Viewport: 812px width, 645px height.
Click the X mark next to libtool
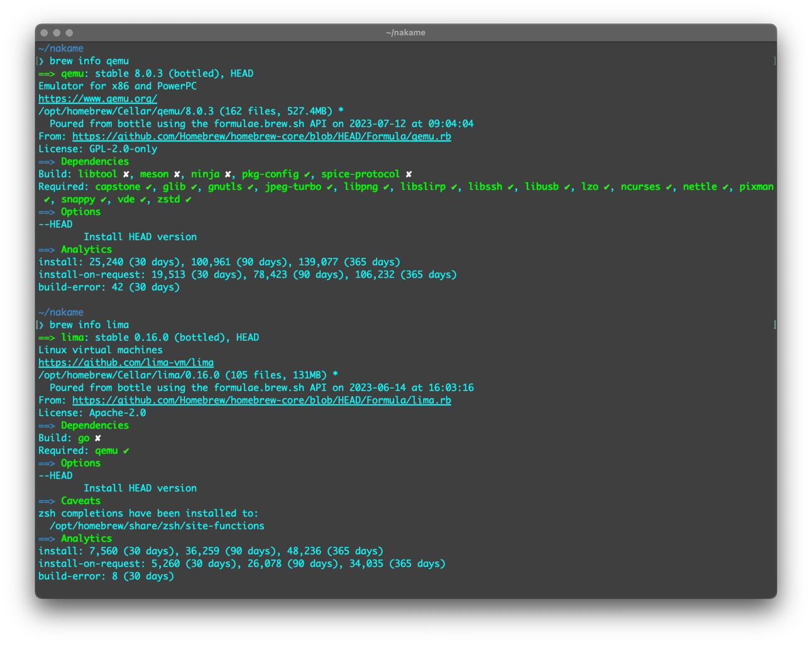[126, 174]
